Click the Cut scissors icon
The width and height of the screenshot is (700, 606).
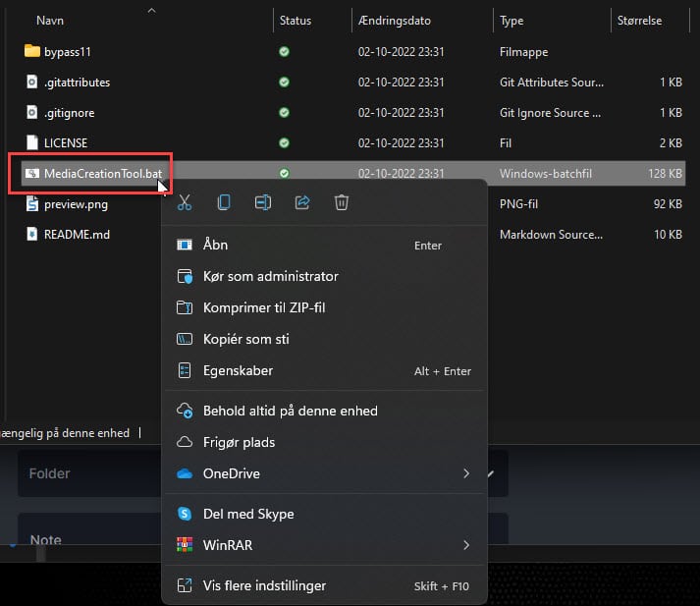(185, 202)
